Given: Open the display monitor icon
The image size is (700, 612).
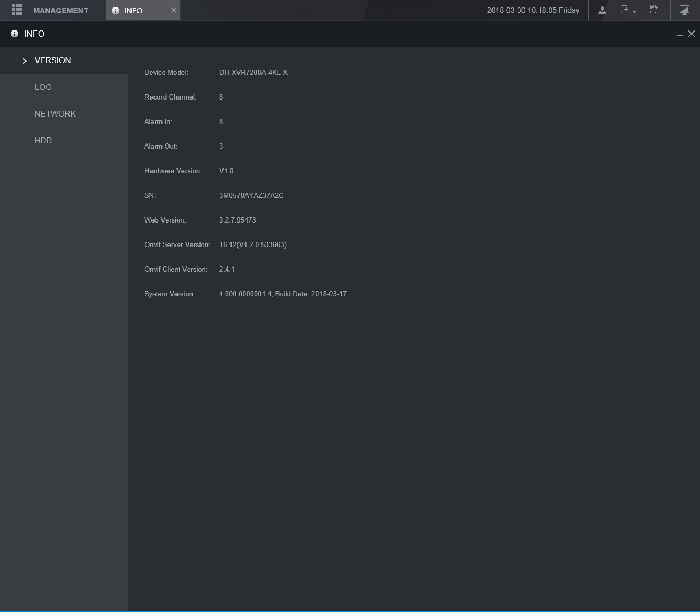Looking at the screenshot, I should pos(684,10).
